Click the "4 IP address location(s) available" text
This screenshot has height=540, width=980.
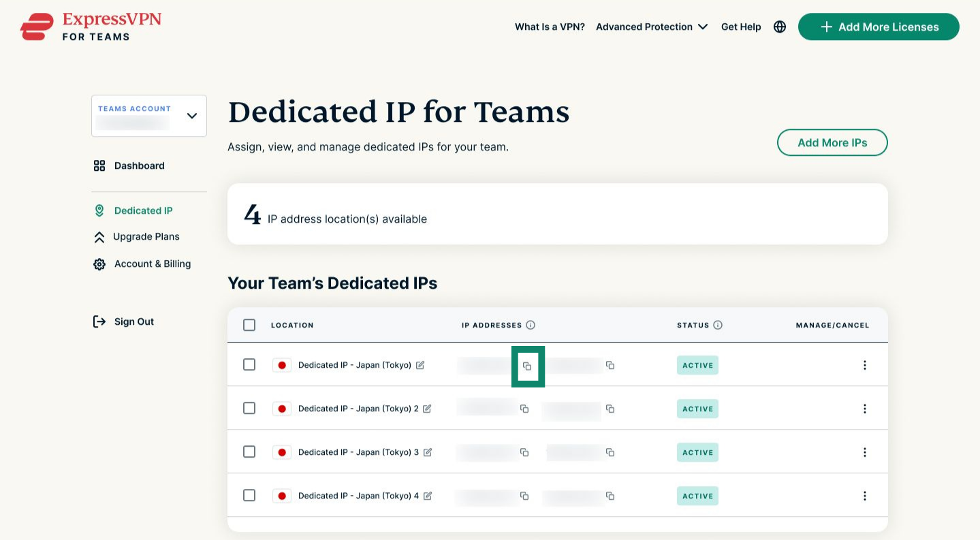(x=336, y=217)
